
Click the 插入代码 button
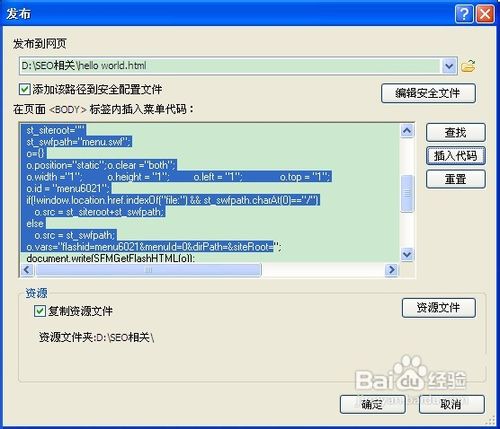(455, 156)
